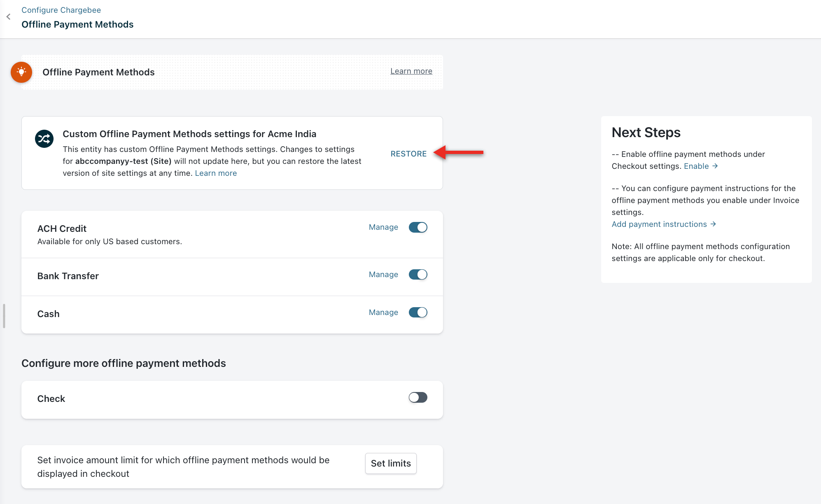Screen dimensions: 821x504
Task: Enable the Check payment method toggle
Action: 418,397
